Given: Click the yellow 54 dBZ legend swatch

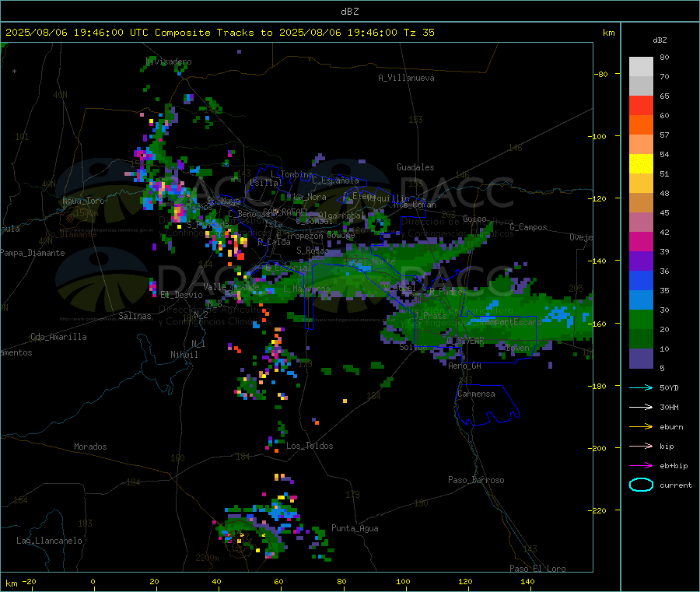Looking at the screenshot, I should (641, 163).
